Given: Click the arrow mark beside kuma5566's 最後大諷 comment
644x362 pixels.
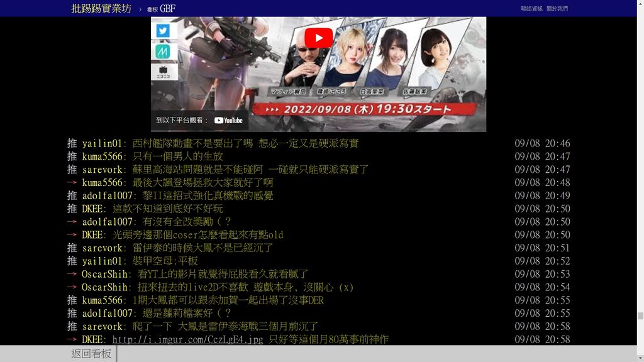Looking at the screenshot, I should click(x=72, y=183).
